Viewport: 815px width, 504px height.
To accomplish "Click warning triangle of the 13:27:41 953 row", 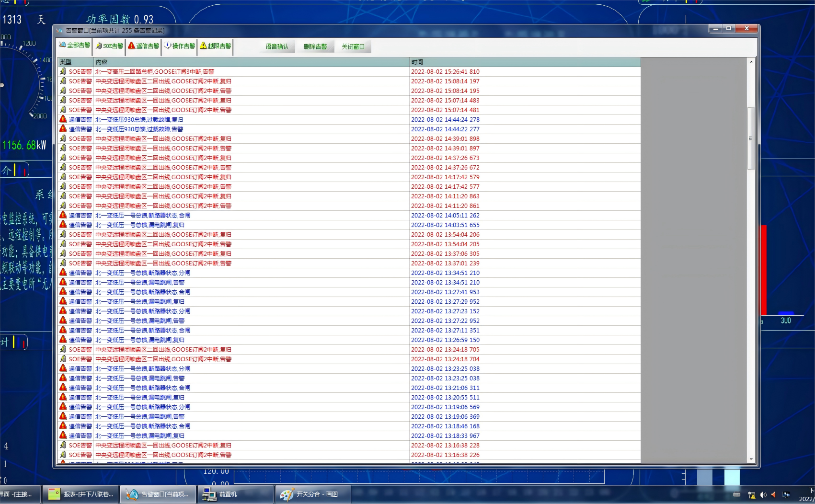I will (63, 292).
